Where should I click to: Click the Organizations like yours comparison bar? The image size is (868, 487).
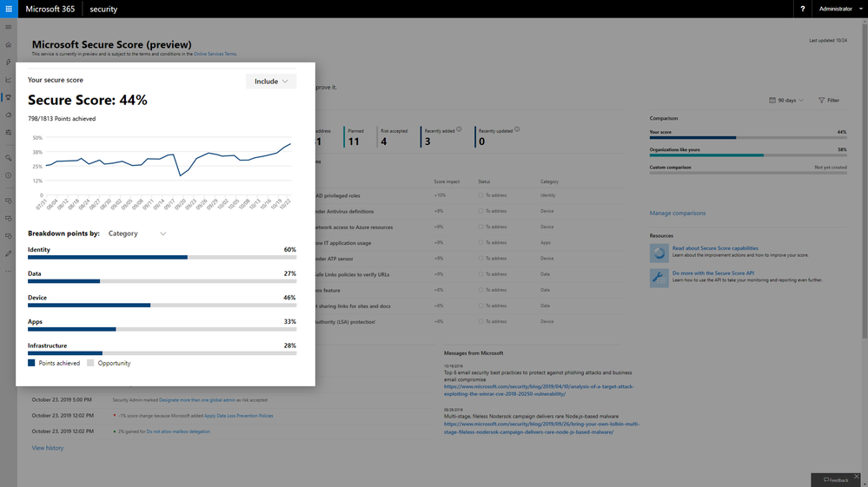(748, 155)
